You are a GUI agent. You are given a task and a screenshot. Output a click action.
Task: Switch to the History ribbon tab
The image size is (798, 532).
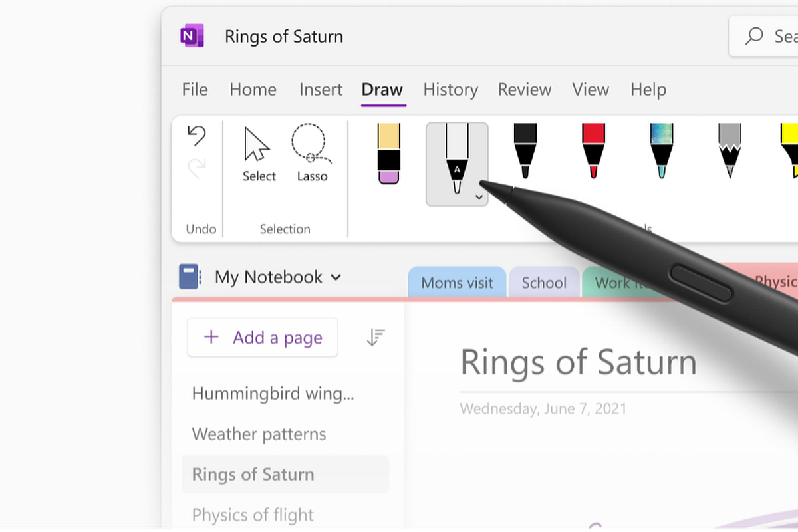pyautogui.click(x=450, y=90)
